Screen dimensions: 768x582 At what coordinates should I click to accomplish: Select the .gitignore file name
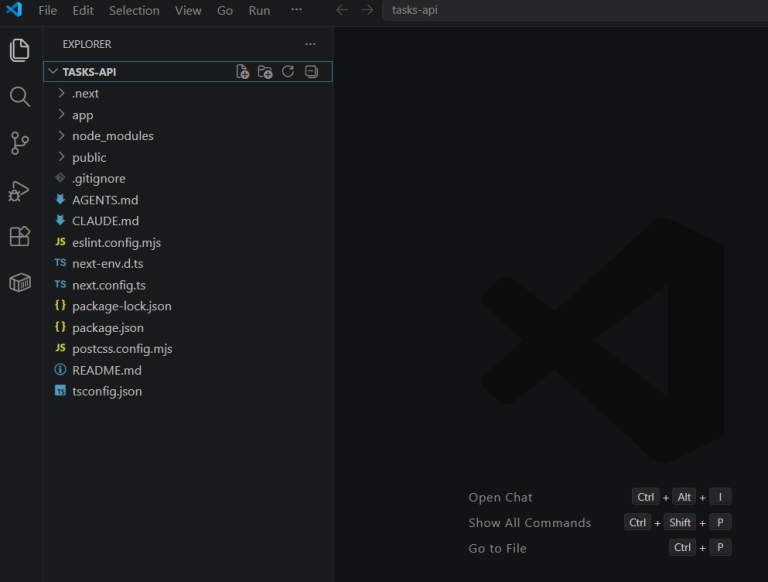click(x=99, y=178)
